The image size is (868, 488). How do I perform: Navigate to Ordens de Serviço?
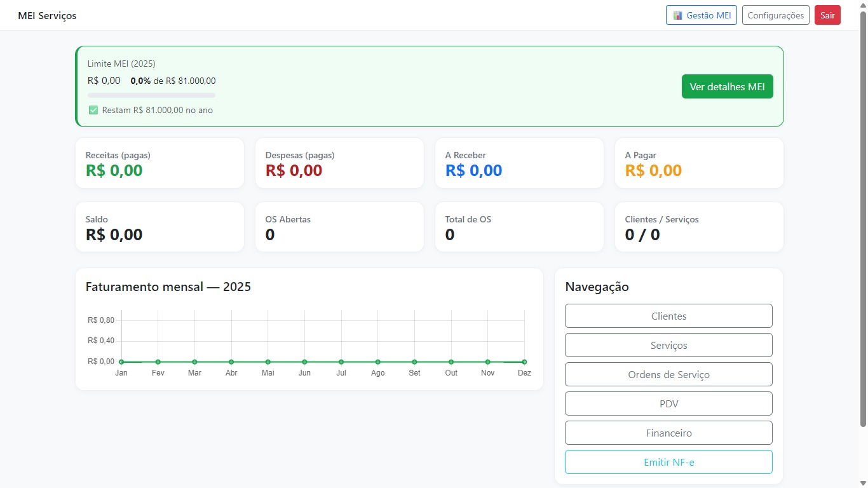[668, 374]
